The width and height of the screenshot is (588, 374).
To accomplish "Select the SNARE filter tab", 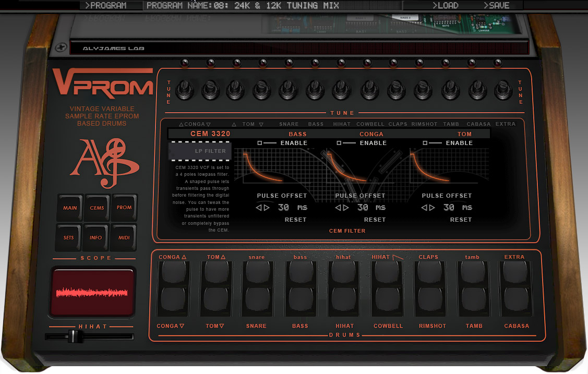I will [289, 124].
